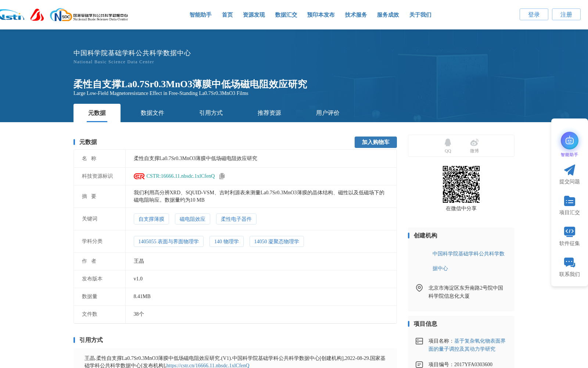Switch to the 数据文件 tab
Viewport: 588px width, 368px height.
pyautogui.click(x=153, y=113)
